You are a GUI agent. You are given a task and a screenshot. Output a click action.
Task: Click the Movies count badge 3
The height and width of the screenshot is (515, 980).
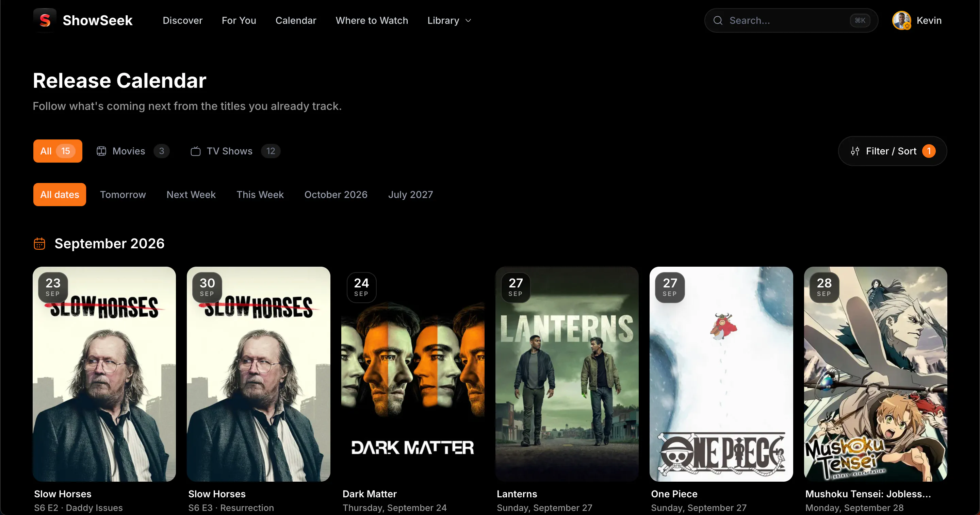click(162, 151)
